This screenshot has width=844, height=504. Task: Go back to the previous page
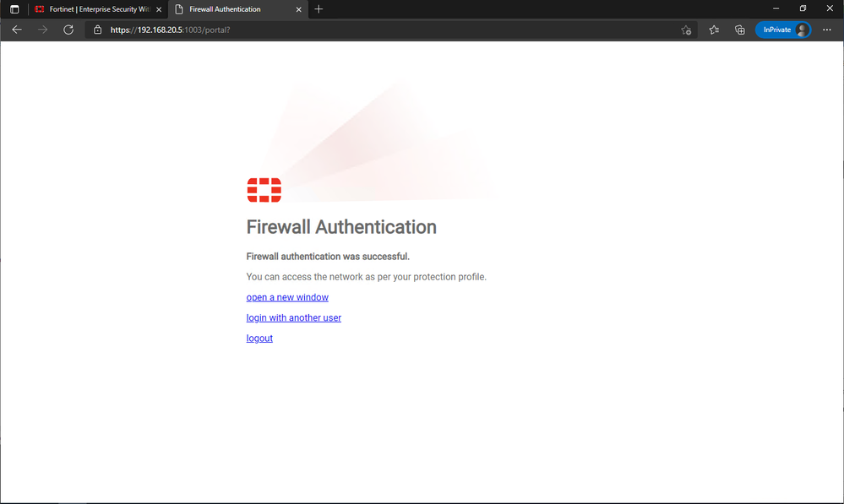tap(17, 30)
